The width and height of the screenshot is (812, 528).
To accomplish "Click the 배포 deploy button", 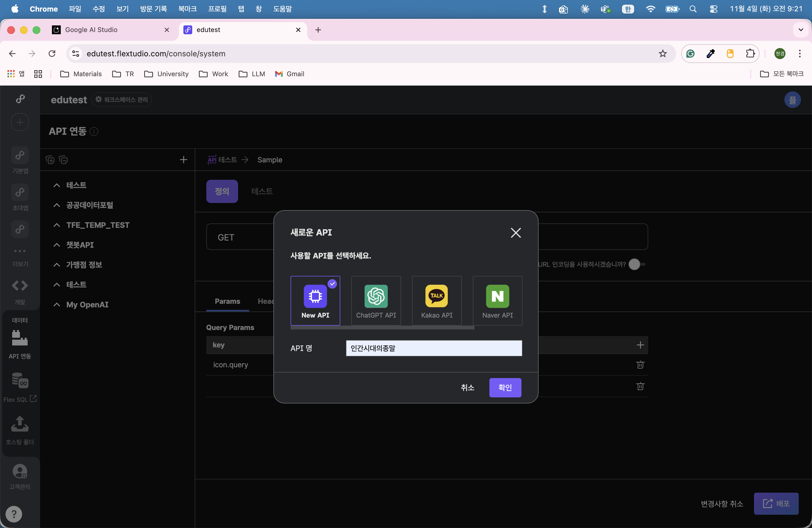I will pyautogui.click(x=776, y=503).
